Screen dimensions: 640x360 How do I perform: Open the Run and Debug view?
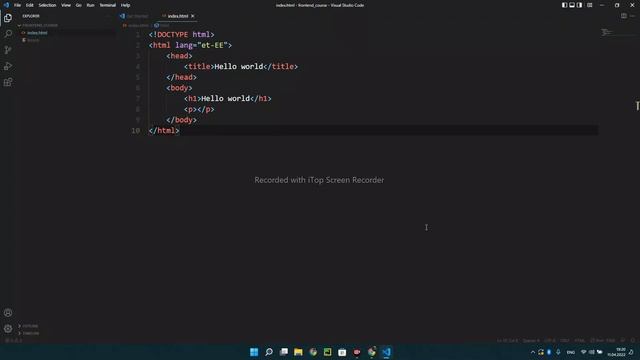pyautogui.click(x=8, y=66)
